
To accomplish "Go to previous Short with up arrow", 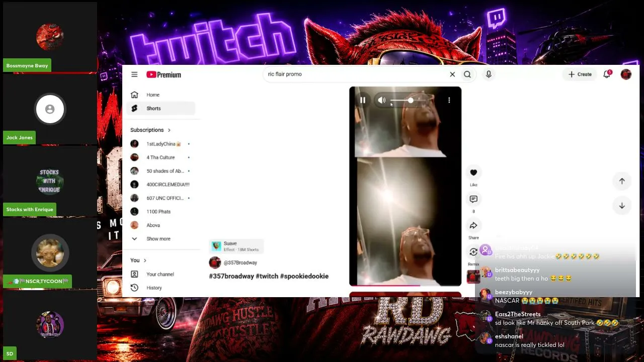I will pos(622,181).
